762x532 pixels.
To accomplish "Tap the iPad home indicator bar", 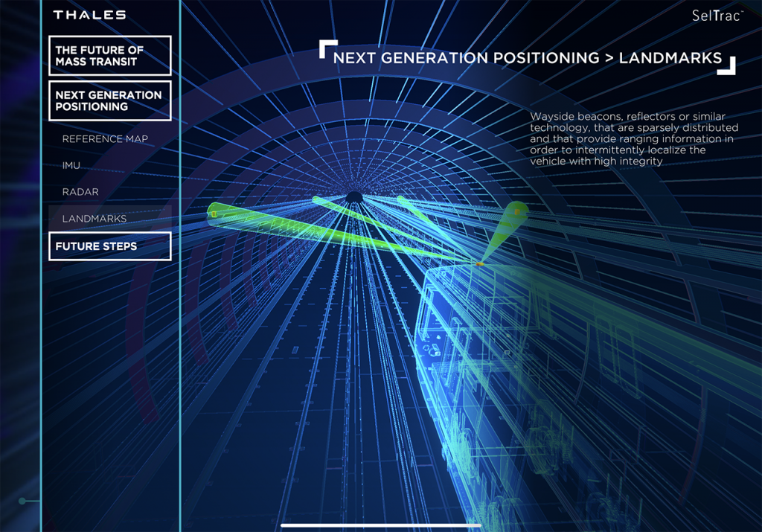I will (381, 525).
